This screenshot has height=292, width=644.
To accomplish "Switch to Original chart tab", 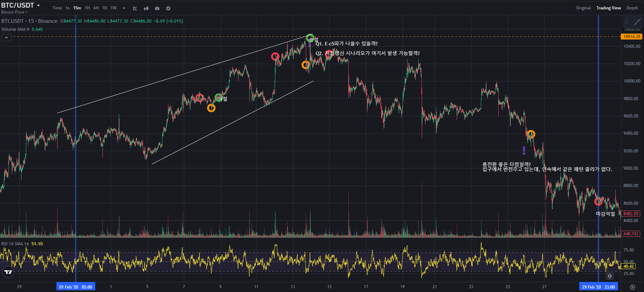I will [x=583, y=8].
